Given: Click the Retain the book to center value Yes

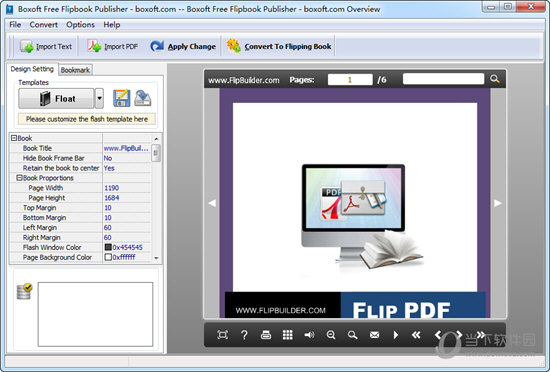Looking at the screenshot, I should click(127, 168).
